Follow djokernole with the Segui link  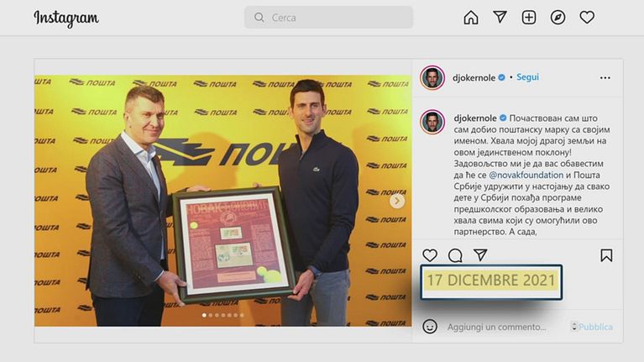coord(527,77)
